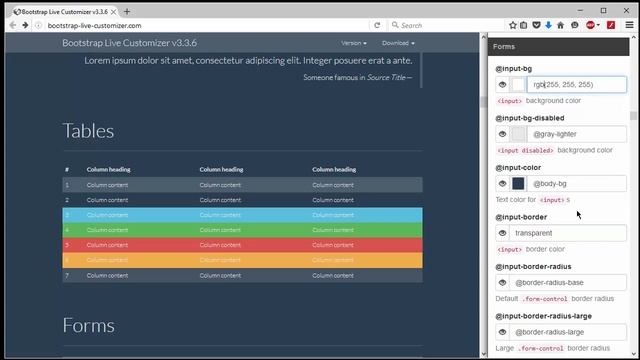Bookmark this page with the star icon
The image size is (640, 360).
513,25
